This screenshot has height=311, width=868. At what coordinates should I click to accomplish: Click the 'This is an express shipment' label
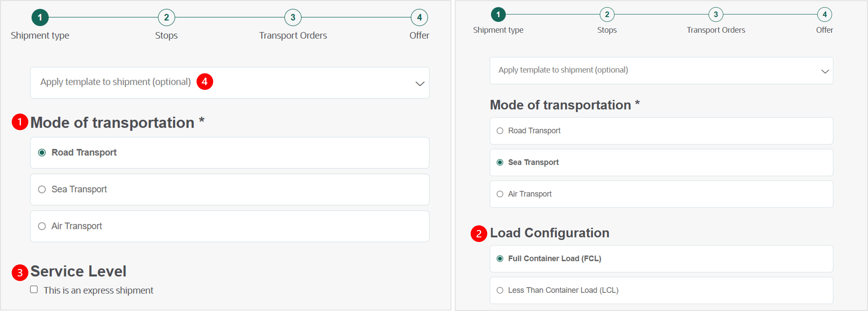[x=98, y=290]
